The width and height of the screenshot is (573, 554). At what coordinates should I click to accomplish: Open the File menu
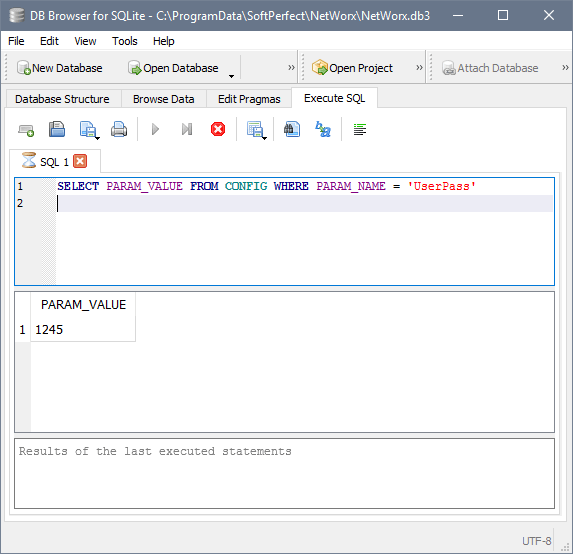[16, 41]
